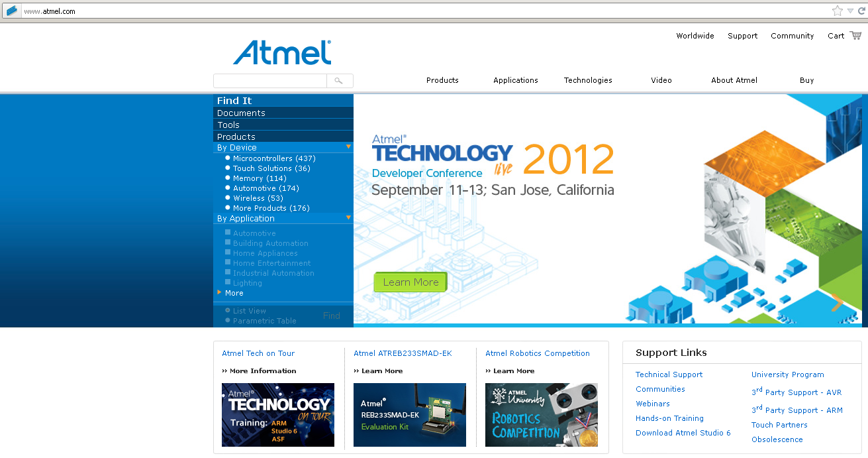This screenshot has height=458, width=868.
Task: Collapse the By Application section arrow
Action: pos(348,217)
